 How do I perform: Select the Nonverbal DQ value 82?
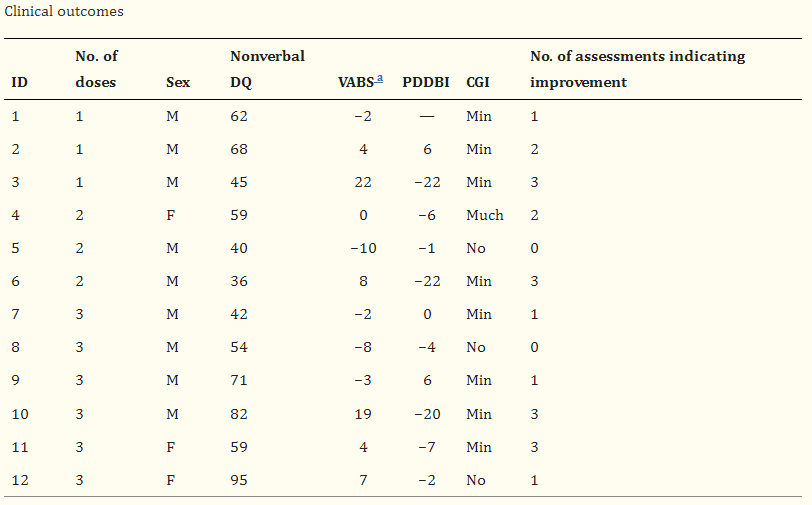[x=239, y=414]
